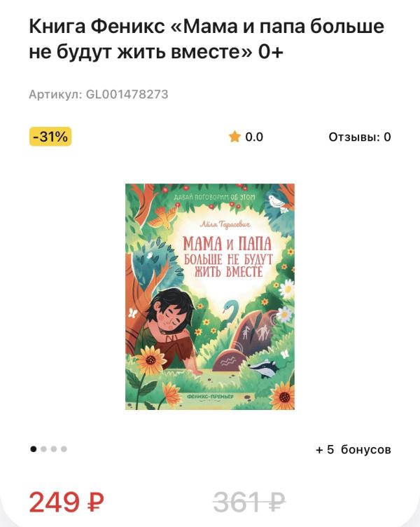The image size is (420, 527).
Task: Click the badger illustration on the cover
Action: click(x=264, y=367)
